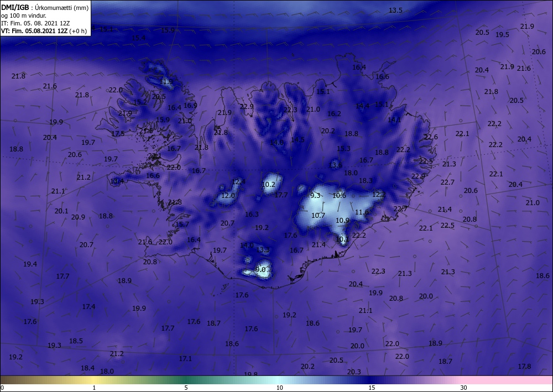553x392 pixels.
Task: Click the map value 16.3
Action: pos(252,214)
